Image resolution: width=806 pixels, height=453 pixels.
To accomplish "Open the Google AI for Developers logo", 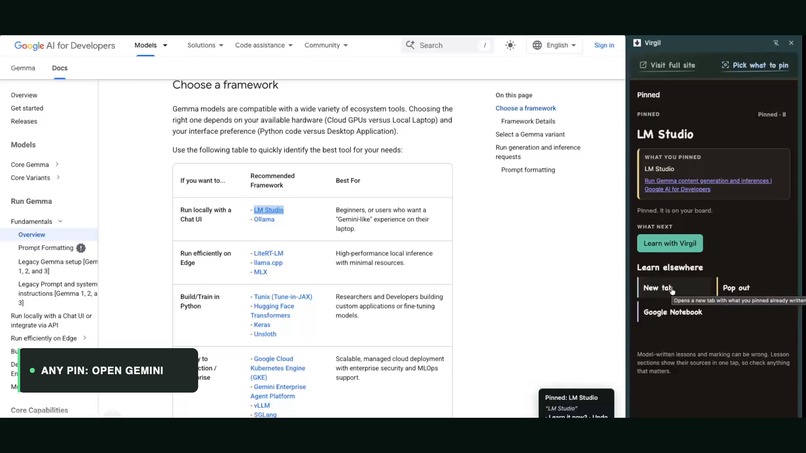I will tap(65, 46).
